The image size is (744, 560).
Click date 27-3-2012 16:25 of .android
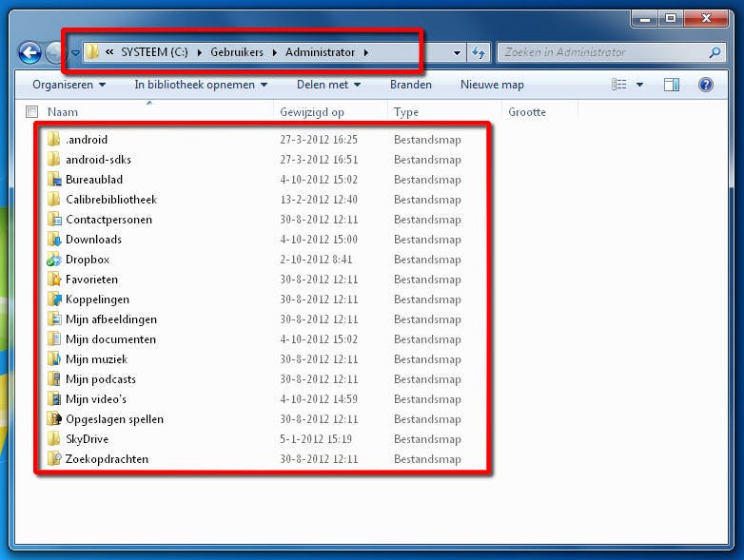coord(319,140)
